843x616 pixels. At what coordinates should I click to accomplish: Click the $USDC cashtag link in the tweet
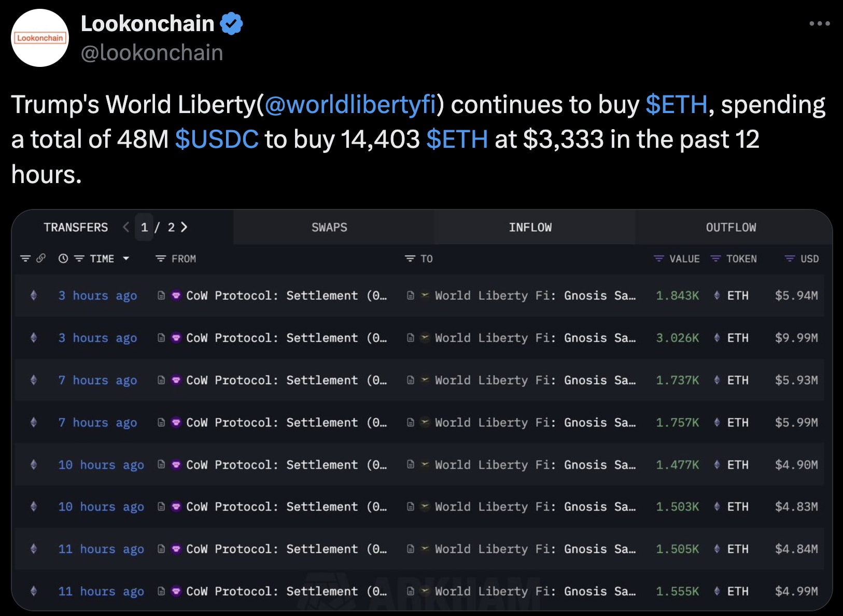pyautogui.click(x=217, y=139)
